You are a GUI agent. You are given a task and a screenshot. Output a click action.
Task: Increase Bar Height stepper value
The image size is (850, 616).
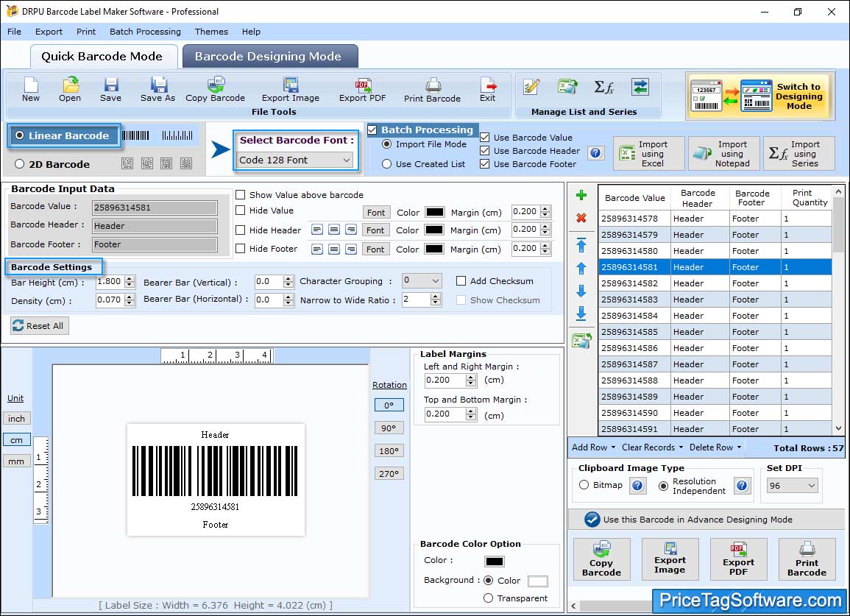point(129,279)
